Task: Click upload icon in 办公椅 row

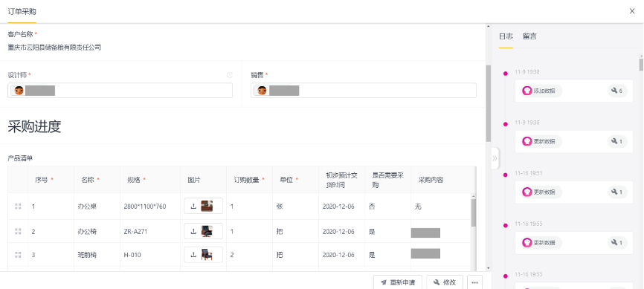Action: point(193,232)
